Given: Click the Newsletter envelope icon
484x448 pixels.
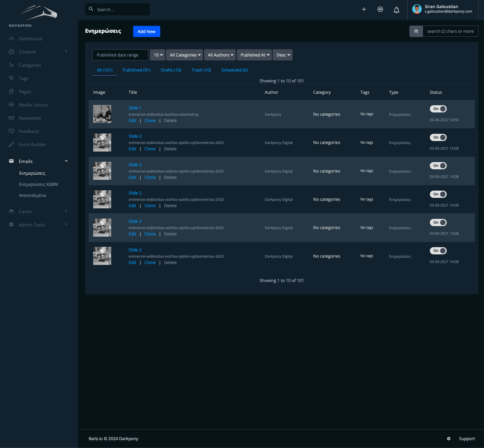Looking at the screenshot, I should [11, 118].
